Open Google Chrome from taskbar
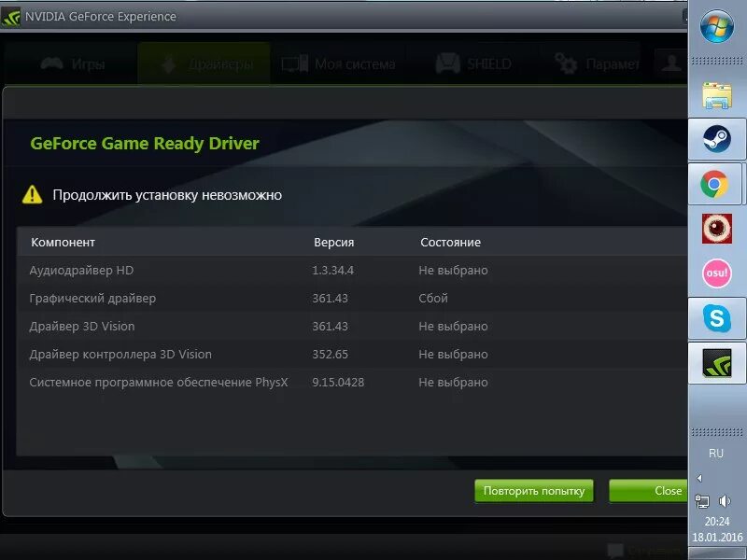This screenshot has height=560, width=747. tap(713, 184)
